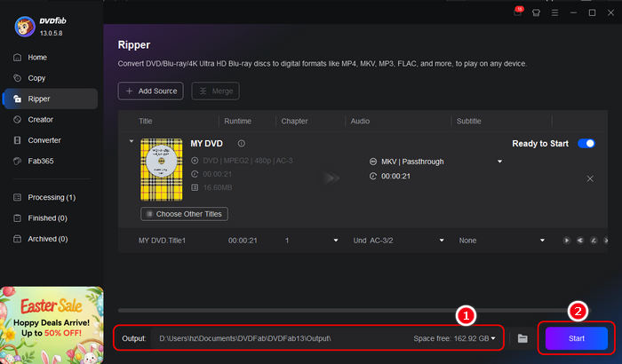Image resolution: width=622 pixels, height=364 pixels.
Task: Click the Home house icon
Action: [17, 58]
